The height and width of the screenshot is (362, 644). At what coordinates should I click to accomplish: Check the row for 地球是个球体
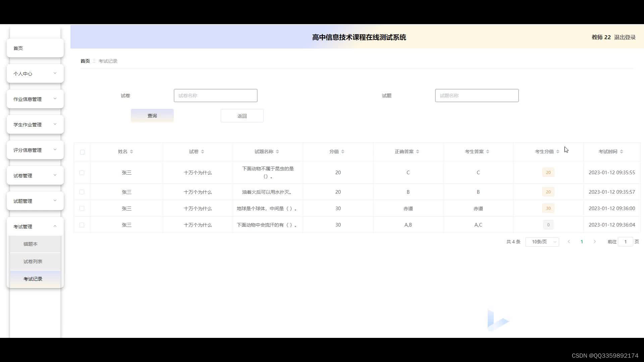tap(82, 208)
